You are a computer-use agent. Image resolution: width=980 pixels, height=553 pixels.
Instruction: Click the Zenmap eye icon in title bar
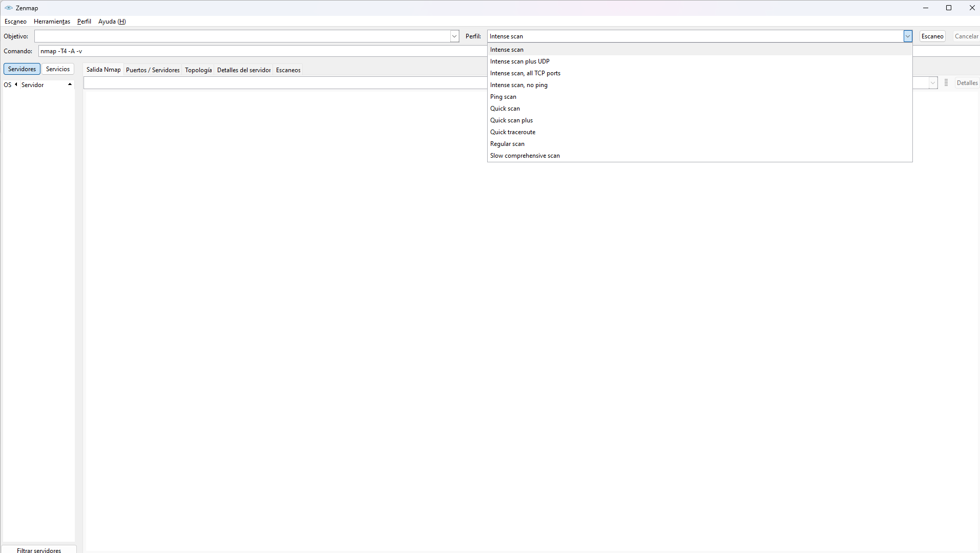[8, 8]
